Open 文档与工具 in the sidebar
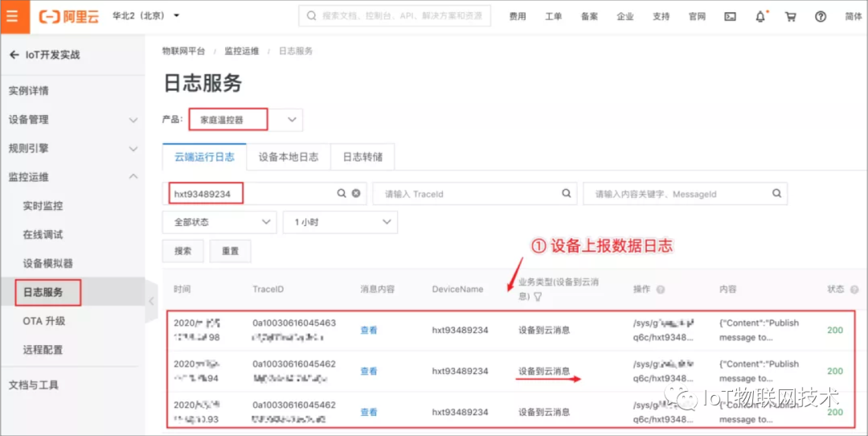Image resolution: width=868 pixels, height=436 pixels. pos(33,385)
